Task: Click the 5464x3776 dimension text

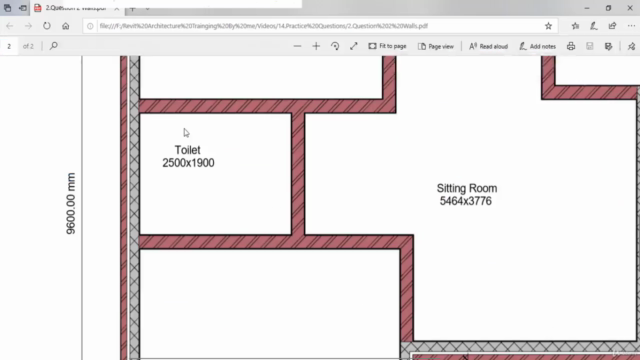Action: pos(466,201)
